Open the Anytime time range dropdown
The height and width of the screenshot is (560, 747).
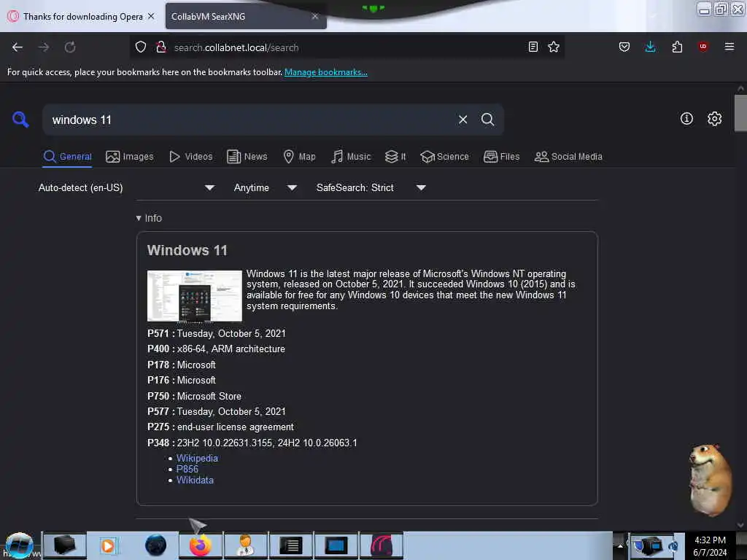click(x=265, y=187)
